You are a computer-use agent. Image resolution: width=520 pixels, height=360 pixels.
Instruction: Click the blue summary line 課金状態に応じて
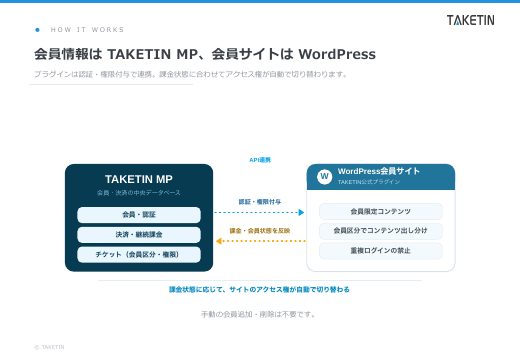click(259, 289)
